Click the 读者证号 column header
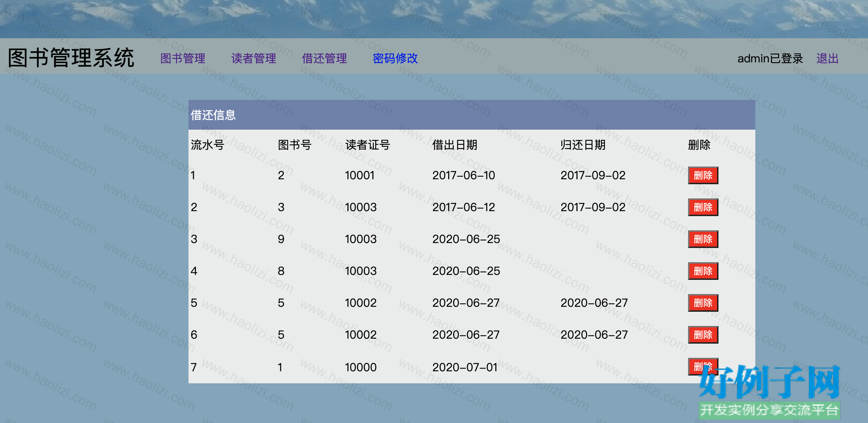 (x=368, y=145)
